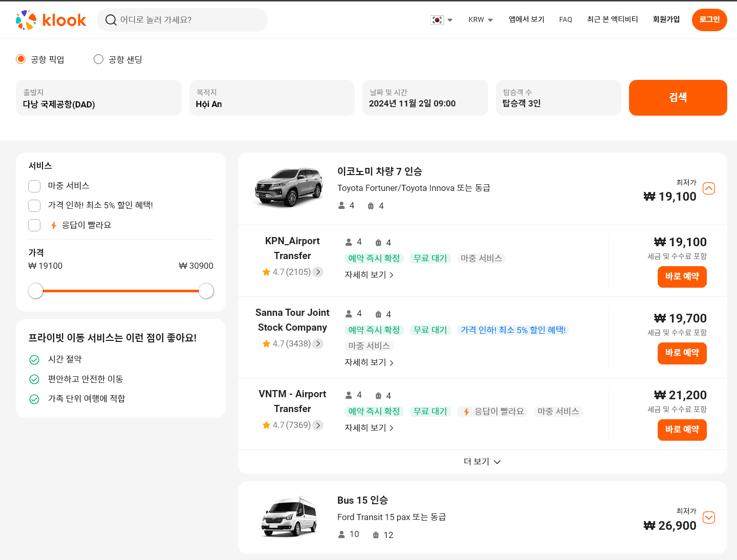Tick the 응답이 빨라요 filter checkbox
737x560 pixels.
34,225
